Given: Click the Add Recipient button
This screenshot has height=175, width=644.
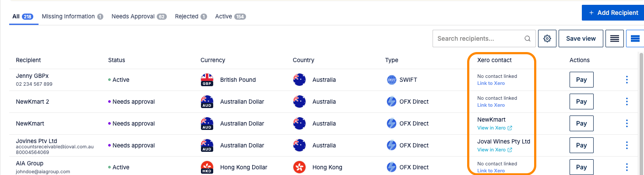Looking at the screenshot, I should coord(613,13).
